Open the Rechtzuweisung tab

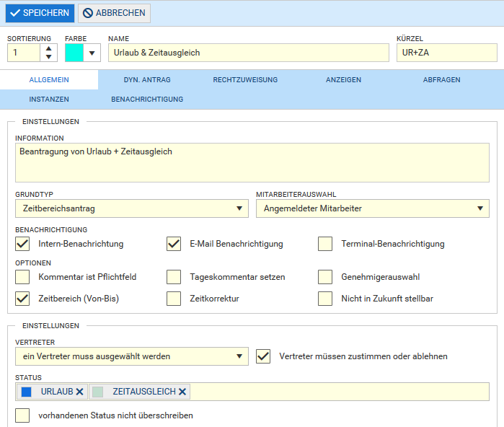coord(245,80)
